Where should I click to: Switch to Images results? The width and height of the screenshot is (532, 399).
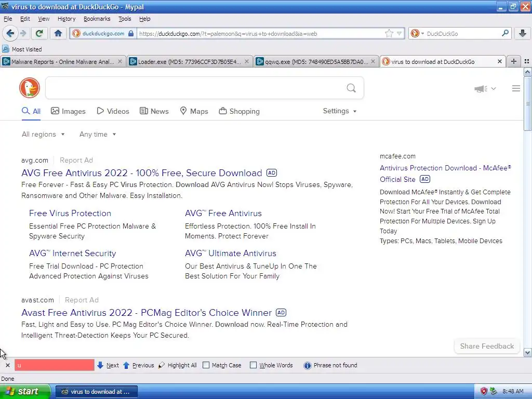coord(68,111)
